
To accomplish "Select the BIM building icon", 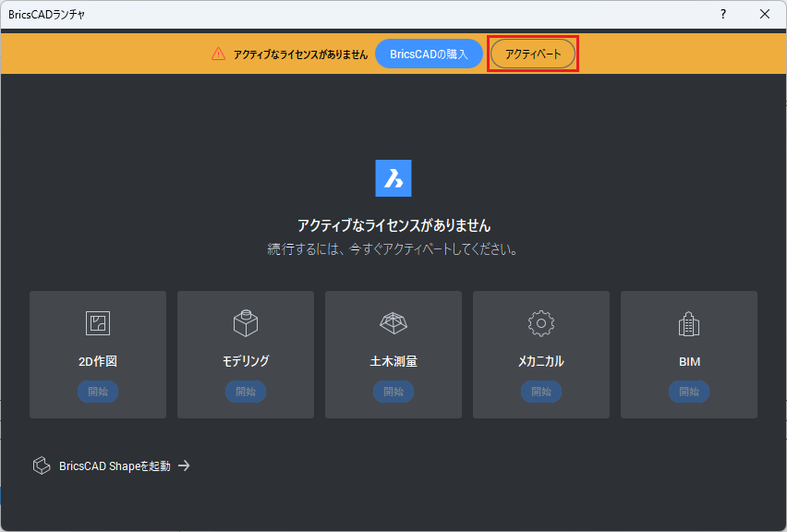I will point(689,323).
